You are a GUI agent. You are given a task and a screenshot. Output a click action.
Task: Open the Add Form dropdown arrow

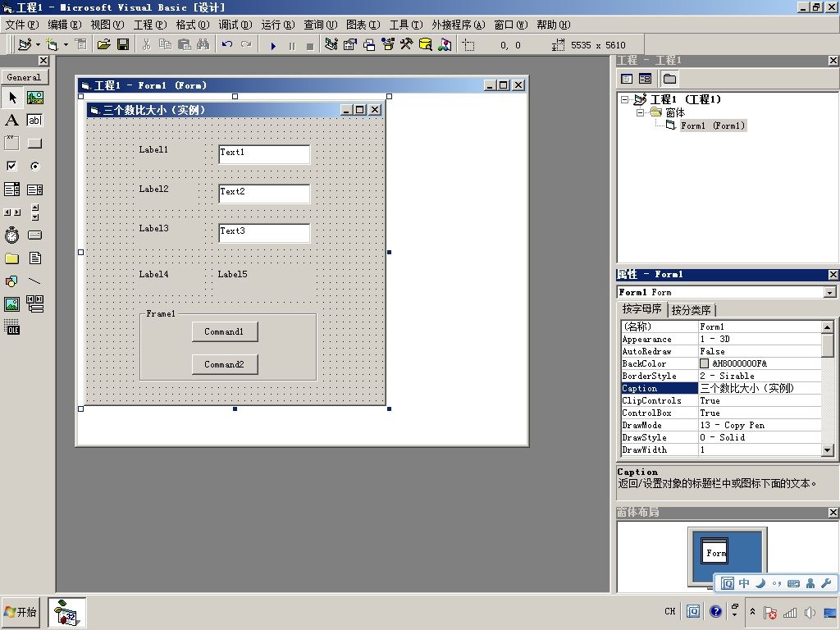pyautogui.click(x=66, y=44)
